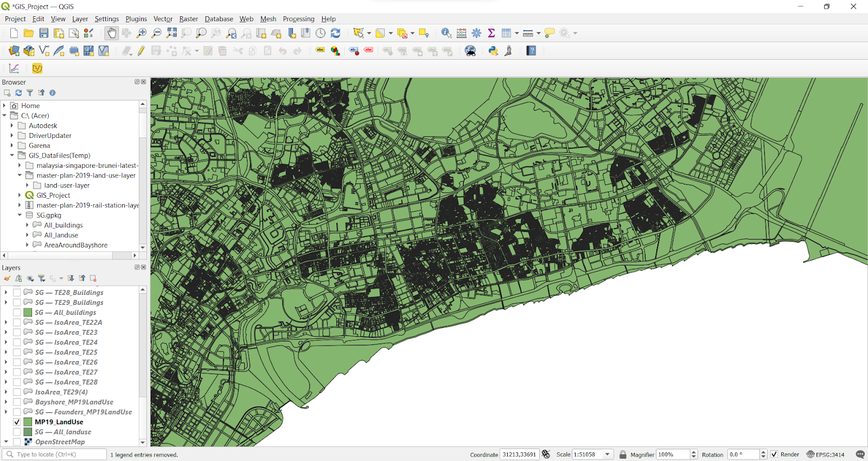The image size is (868, 461).
Task: Expand the SG — IsoArea_TE25 layer
Action: 6,352
